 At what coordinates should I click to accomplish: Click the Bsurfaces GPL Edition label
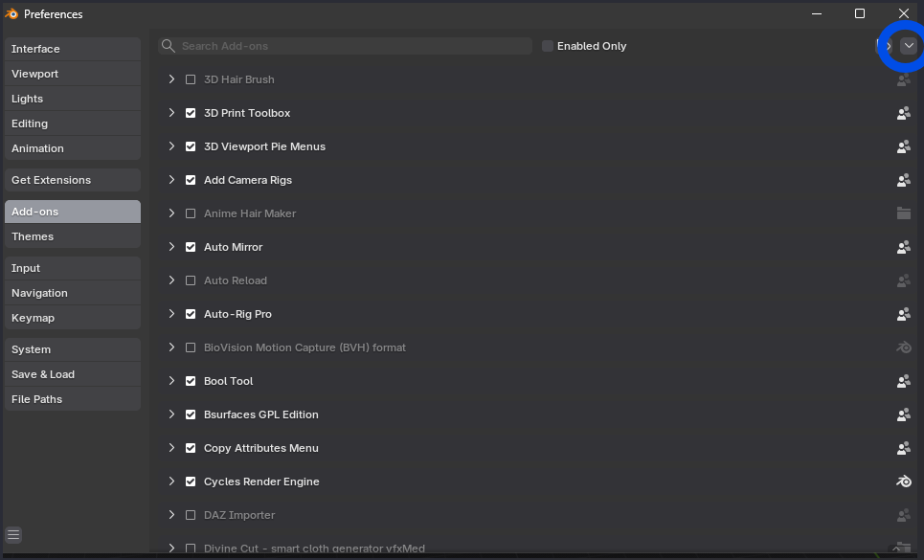click(x=261, y=414)
